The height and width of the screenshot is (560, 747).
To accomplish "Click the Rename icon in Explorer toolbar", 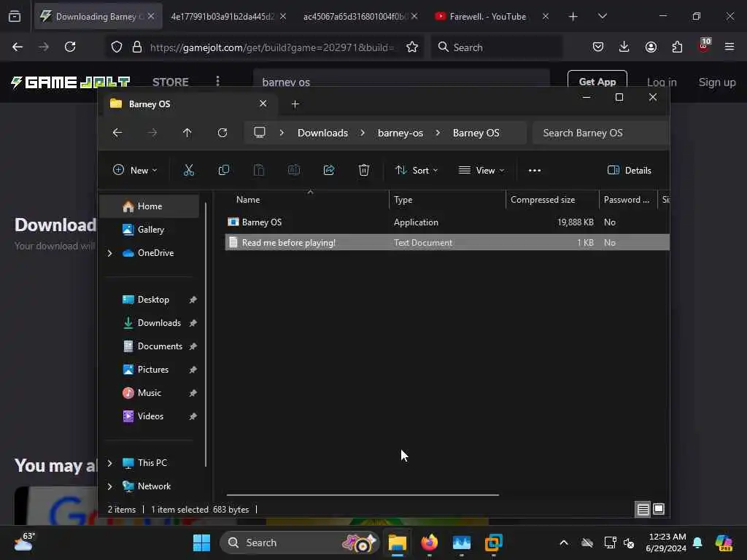I will tap(294, 170).
